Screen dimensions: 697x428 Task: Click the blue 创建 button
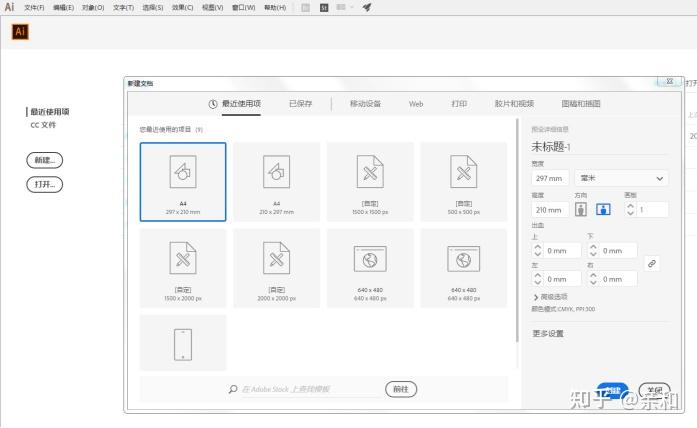point(613,391)
